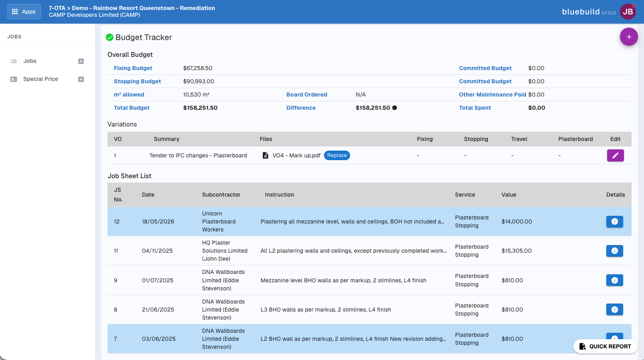
Task: Select Unicorn Plasterboard Workers subcontractor cell
Action: 219,221
